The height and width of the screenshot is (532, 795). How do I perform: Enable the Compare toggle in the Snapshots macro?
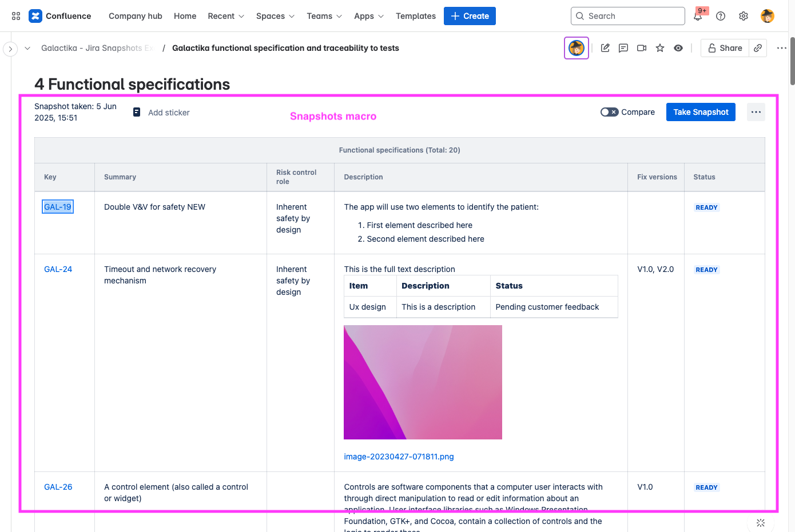(x=610, y=112)
